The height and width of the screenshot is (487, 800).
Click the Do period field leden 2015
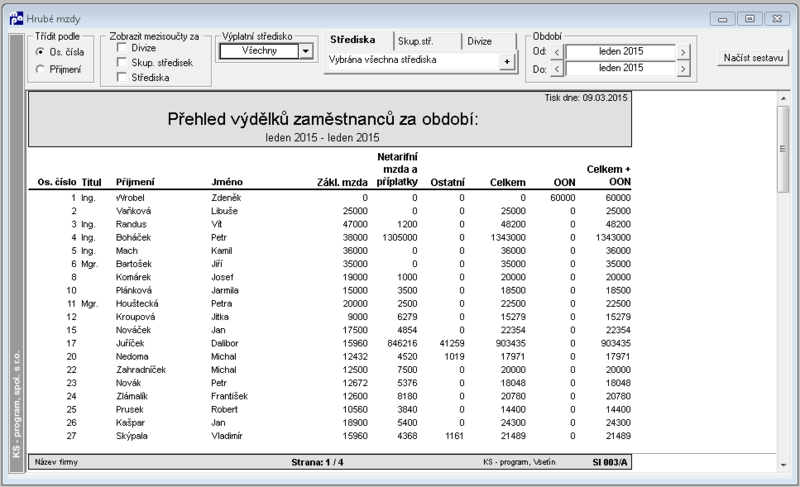pos(620,68)
